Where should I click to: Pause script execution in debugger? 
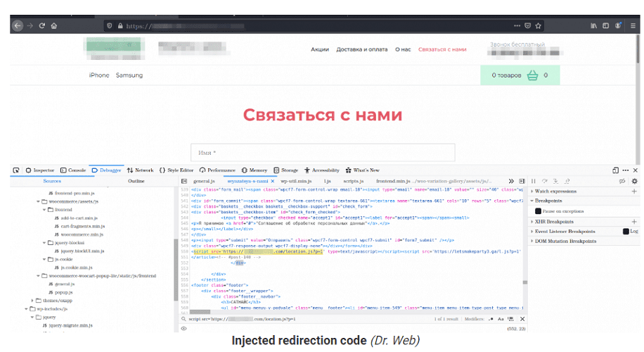534,181
